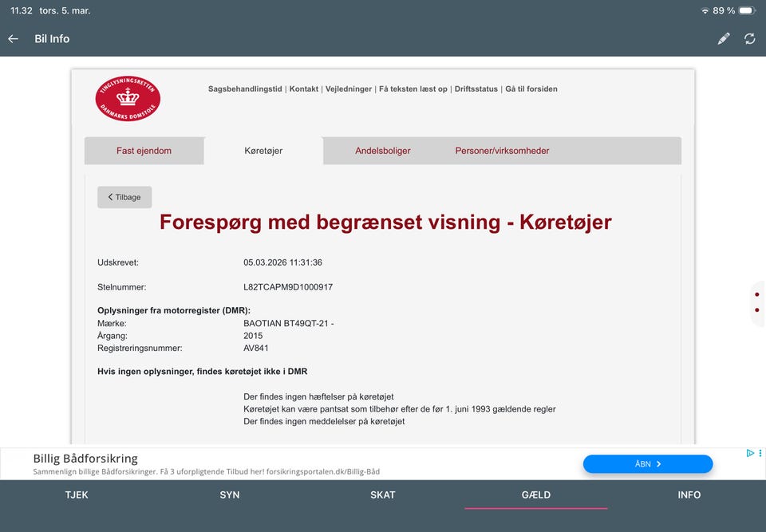This screenshot has width=766, height=532.
Task: Click the Tilbage back button
Action: [124, 197]
